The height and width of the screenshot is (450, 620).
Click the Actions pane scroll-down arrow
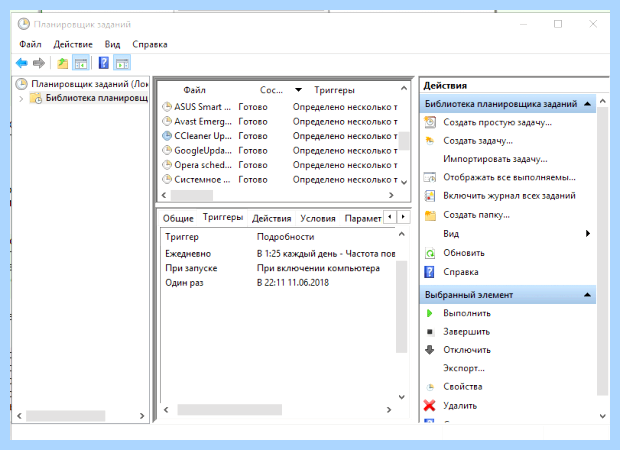point(603,416)
